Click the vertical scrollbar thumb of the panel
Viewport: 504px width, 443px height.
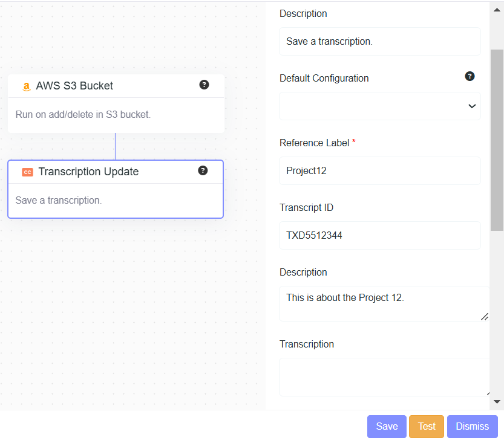[x=497, y=139]
